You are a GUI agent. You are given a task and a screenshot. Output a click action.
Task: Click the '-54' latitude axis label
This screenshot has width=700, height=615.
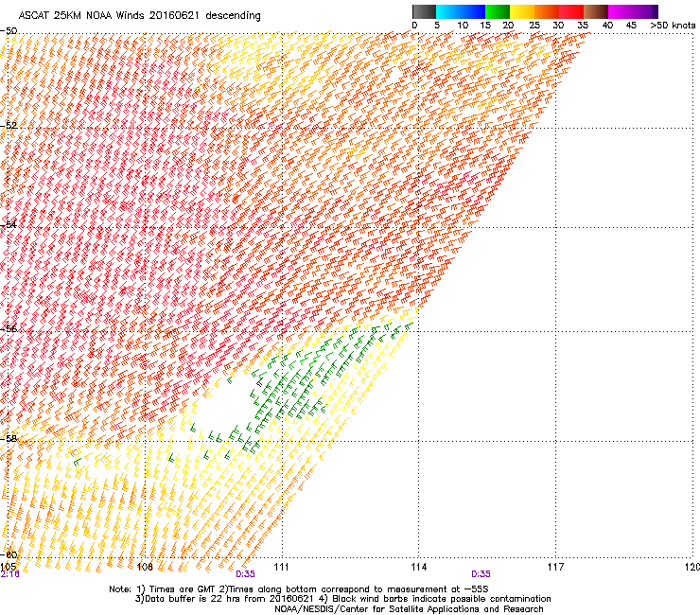pos(9,224)
